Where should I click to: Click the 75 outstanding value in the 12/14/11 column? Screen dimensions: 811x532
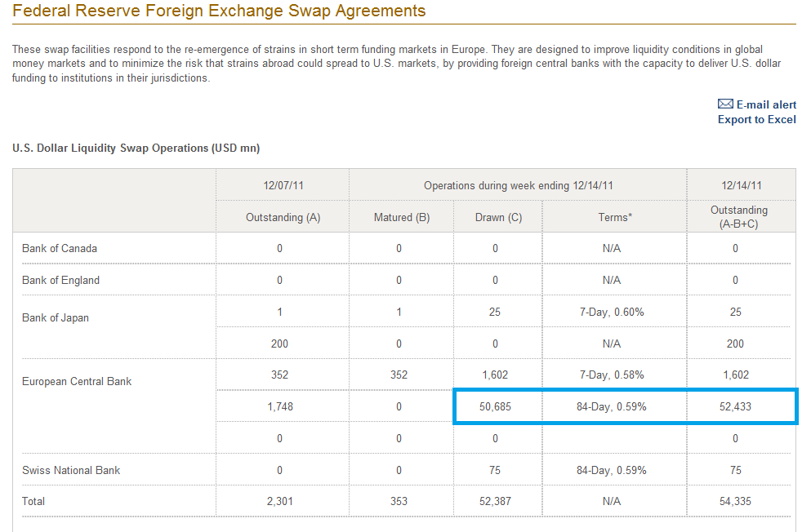point(735,471)
